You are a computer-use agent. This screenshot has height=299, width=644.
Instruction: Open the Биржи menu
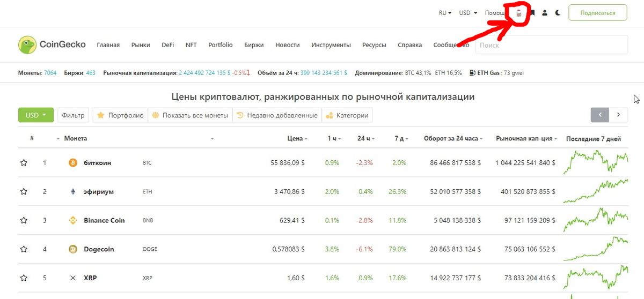coord(254,45)
